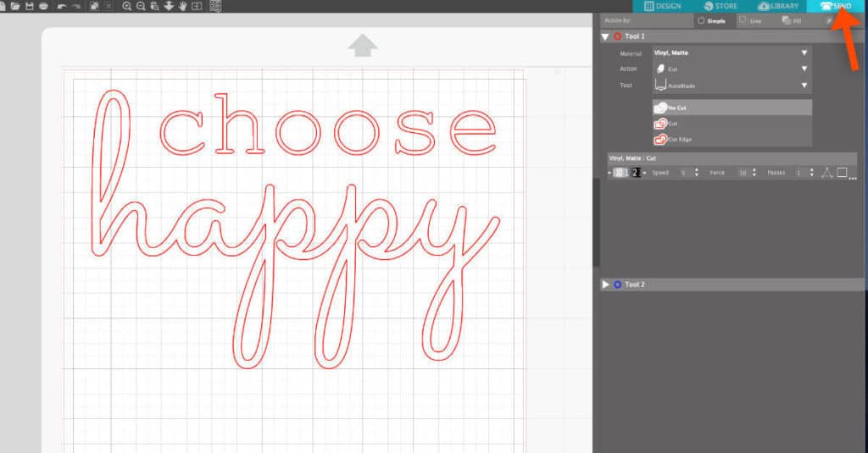Redo the previous action
The width and height of the screenshot is (868, 453).
(76, 6)
